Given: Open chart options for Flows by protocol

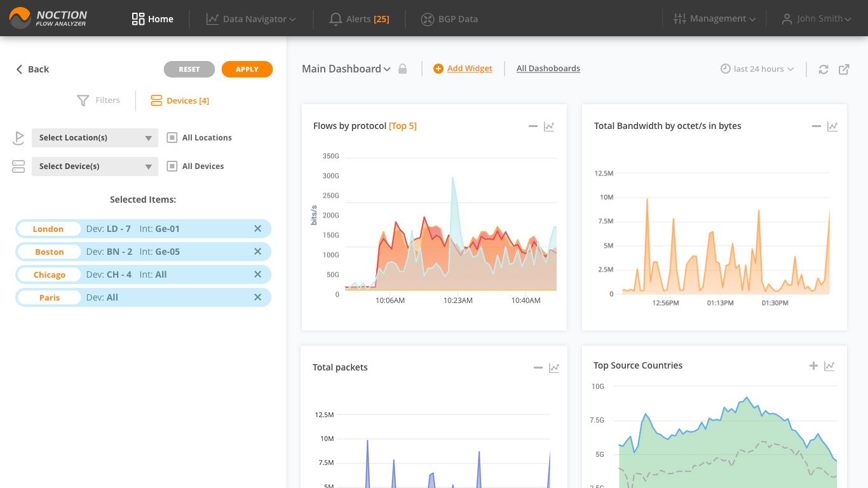Looking at the screenshot, I should (x=549, y=126).
